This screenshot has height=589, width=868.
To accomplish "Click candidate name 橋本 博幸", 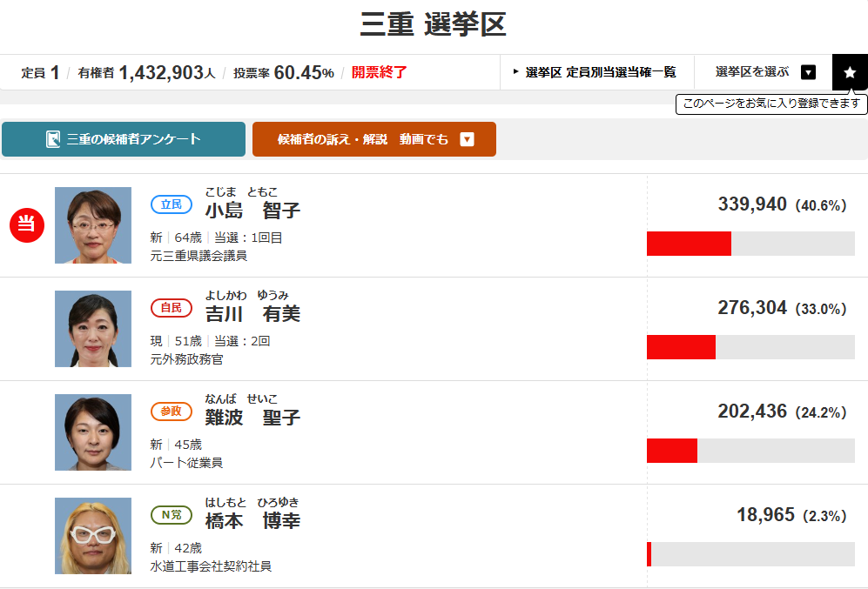I will [252, 521].
